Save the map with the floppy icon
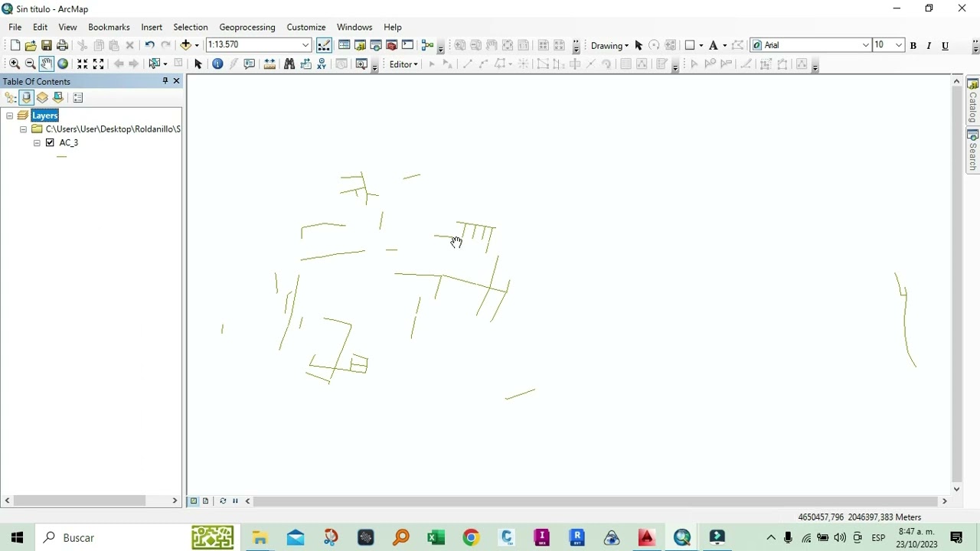The height and width of the screenshot is (551, 980). [47, 45]
